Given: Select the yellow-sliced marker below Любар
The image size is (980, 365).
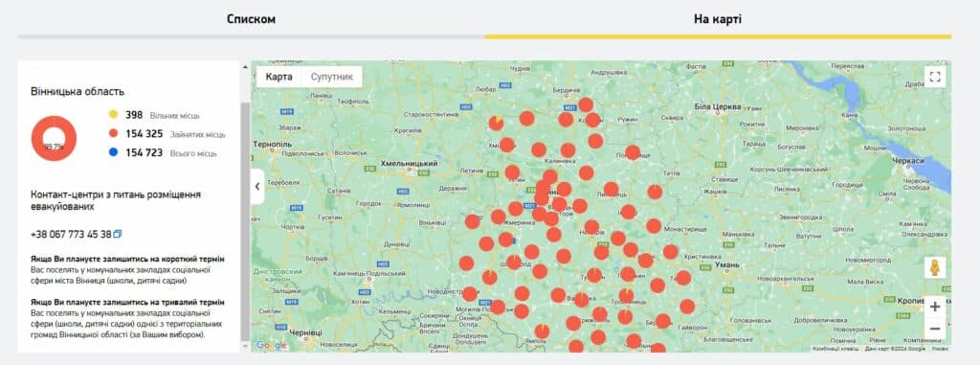Looking at the screenshot, I should click(x=497, y=123).
